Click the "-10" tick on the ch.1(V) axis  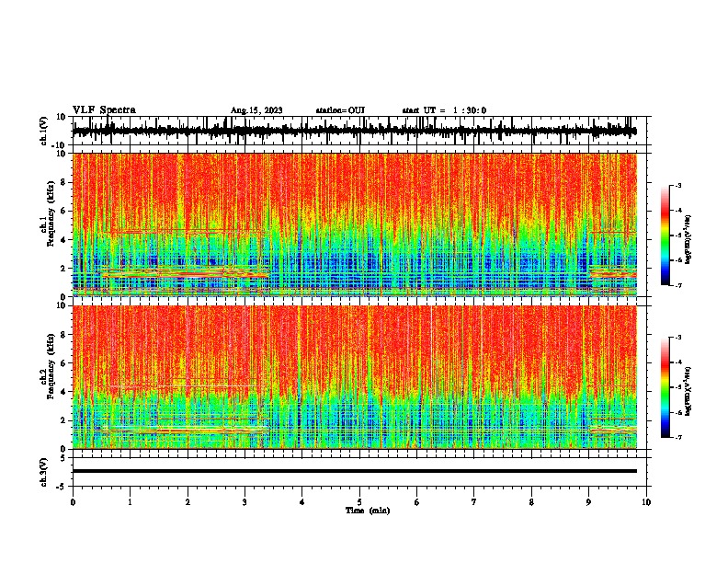pos(60,146)
